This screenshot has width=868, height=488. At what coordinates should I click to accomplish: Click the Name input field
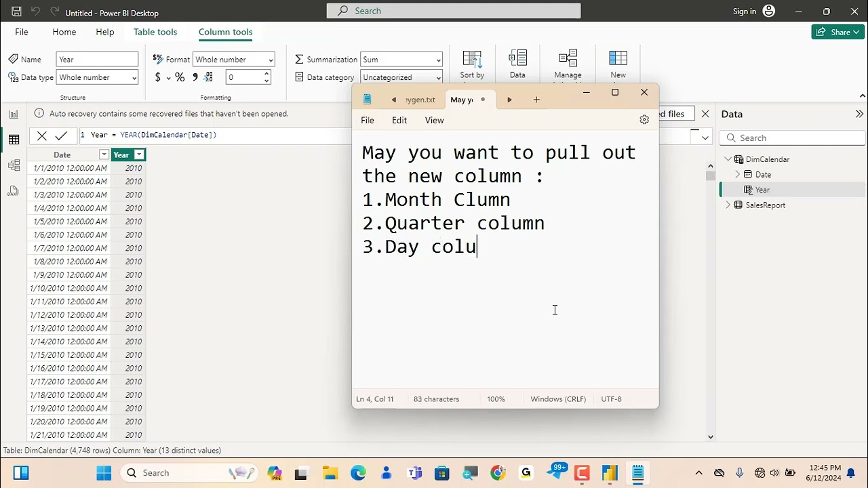(x=97, y=60)
